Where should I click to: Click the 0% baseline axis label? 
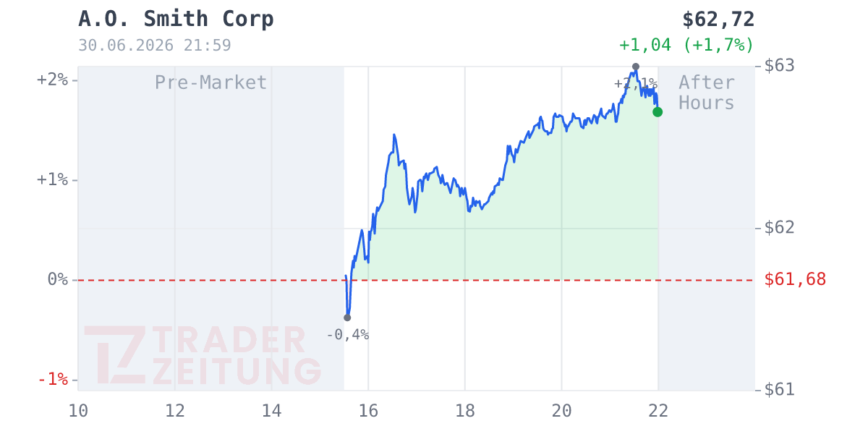(x=58, y=279)
